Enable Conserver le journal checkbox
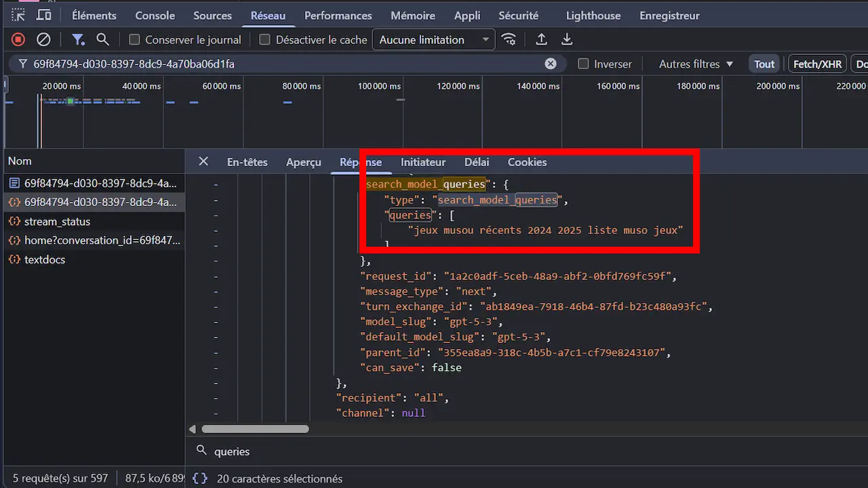 point(134,40)
